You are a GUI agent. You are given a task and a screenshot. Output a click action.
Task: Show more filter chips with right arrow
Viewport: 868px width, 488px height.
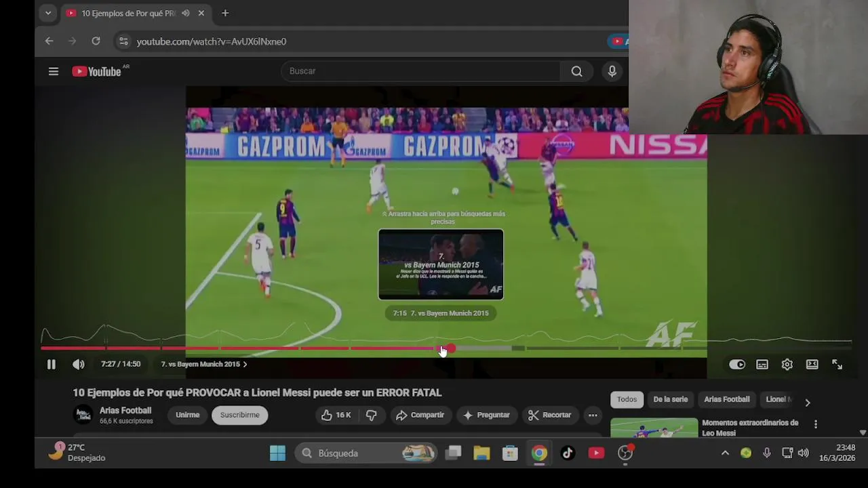807,402
